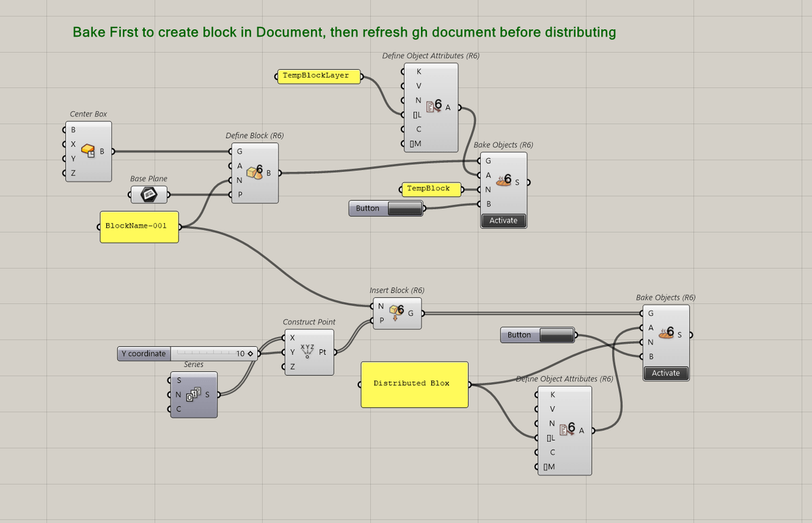Click the upper Define Object Attributes icon
Image resolution: width=812 pixels, height=523 pixels.
431,107
